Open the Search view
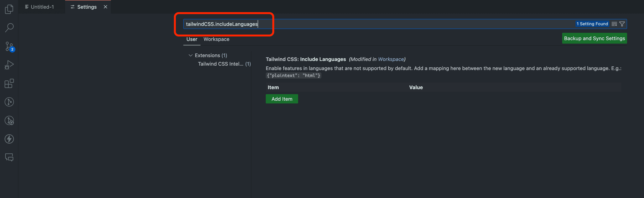This screenshot has height=198, width=644. pos(9,28)
